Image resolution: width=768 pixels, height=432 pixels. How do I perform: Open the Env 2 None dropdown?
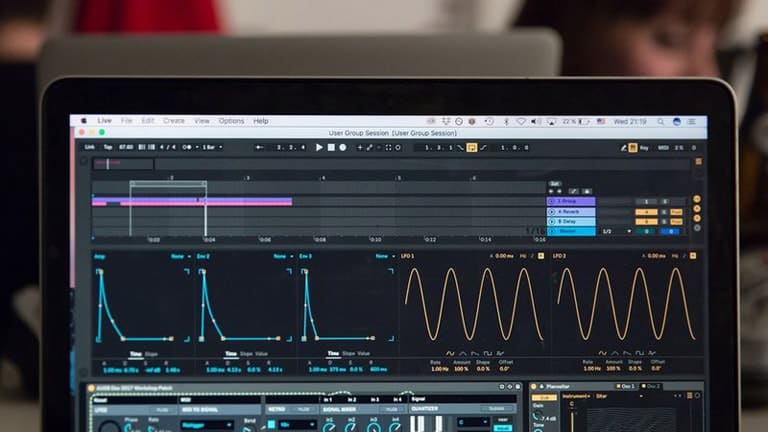(283, 256)
